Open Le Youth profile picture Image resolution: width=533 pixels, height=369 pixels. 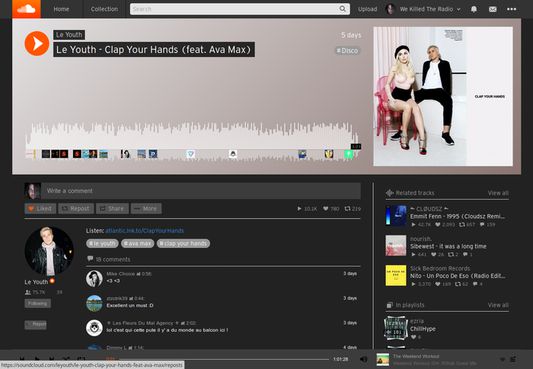coord(49,251)
